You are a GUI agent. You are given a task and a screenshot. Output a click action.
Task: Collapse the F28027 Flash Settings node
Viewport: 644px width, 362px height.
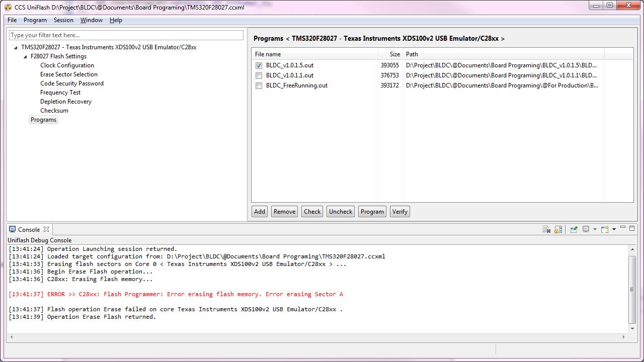click(x=25, y=56)
